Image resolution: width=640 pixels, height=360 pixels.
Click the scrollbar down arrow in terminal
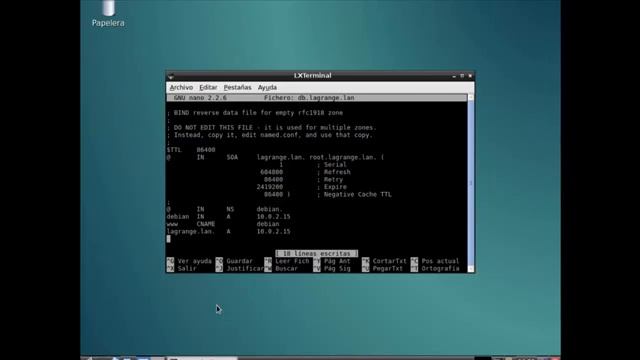click(471, 269)
